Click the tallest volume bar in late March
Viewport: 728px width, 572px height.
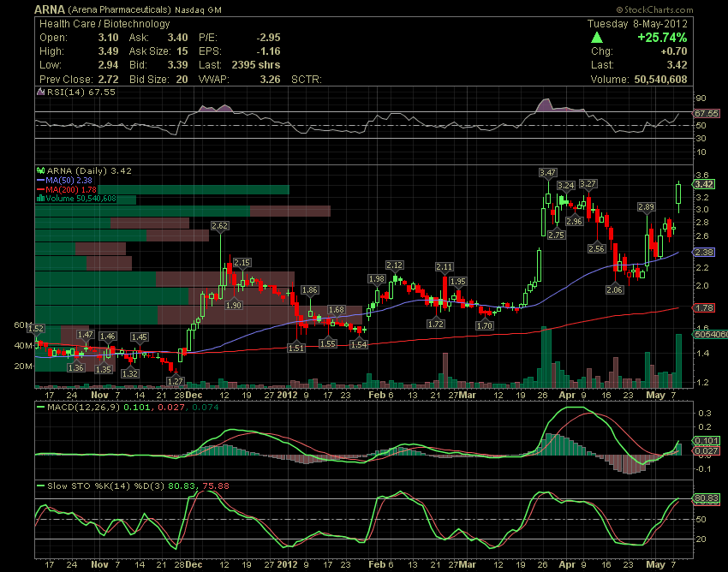tap(546, 358)
